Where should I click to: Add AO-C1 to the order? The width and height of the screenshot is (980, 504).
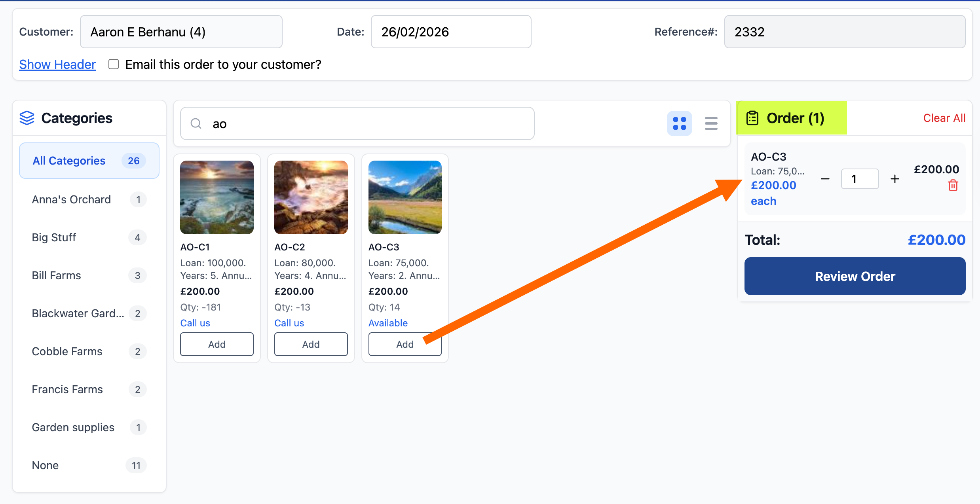pos(217,344)
